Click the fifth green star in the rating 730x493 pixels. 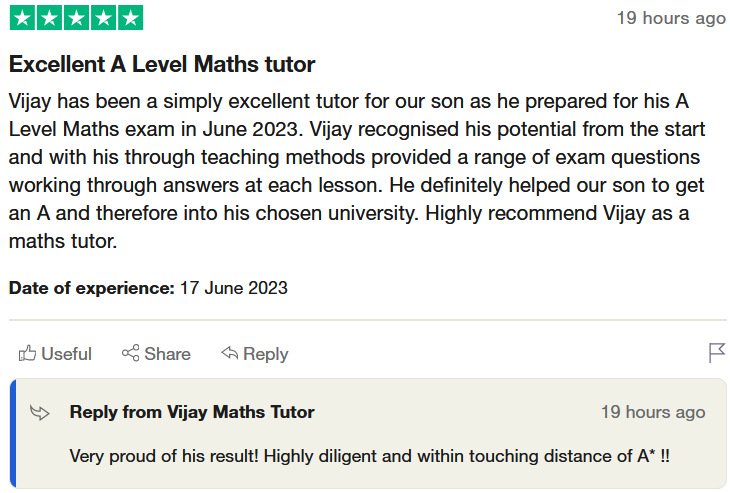coord(130,18)
